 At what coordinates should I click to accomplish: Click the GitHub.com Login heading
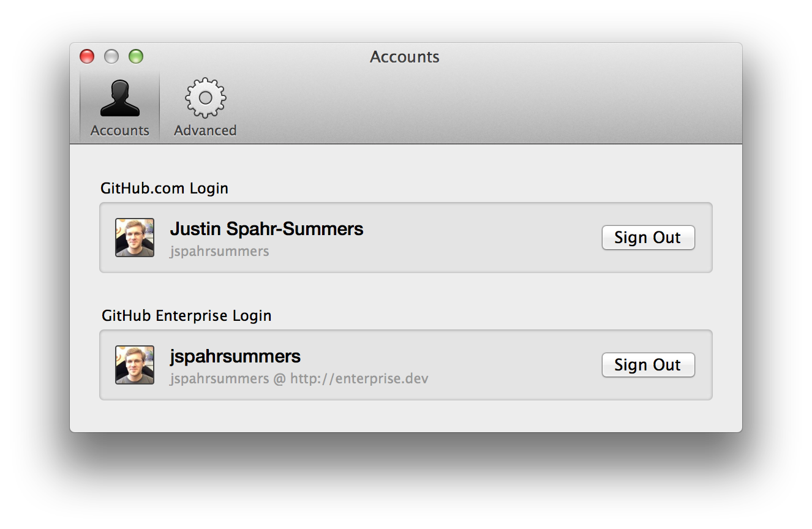(x=164, y=188)
